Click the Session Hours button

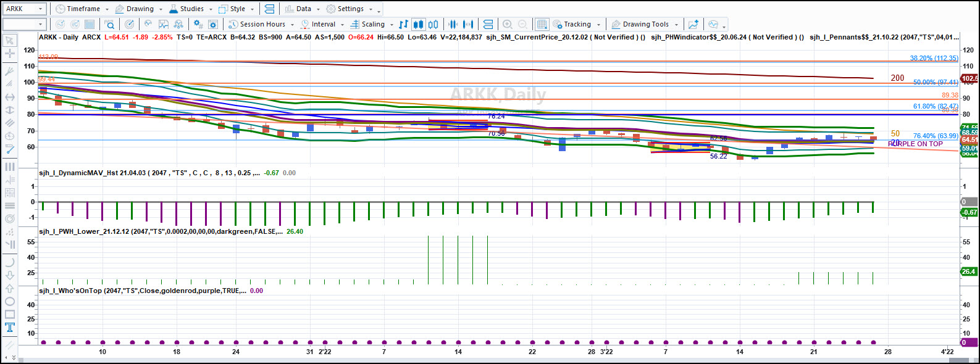(x=257, y=25)
